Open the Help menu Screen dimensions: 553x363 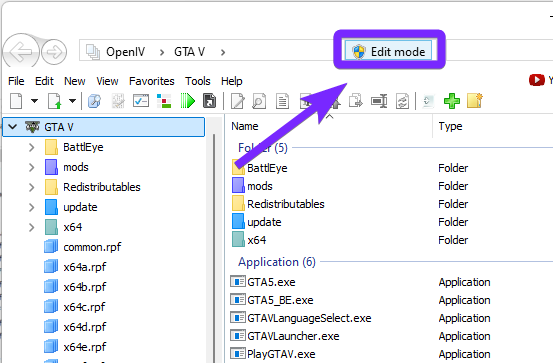[232, 81]
